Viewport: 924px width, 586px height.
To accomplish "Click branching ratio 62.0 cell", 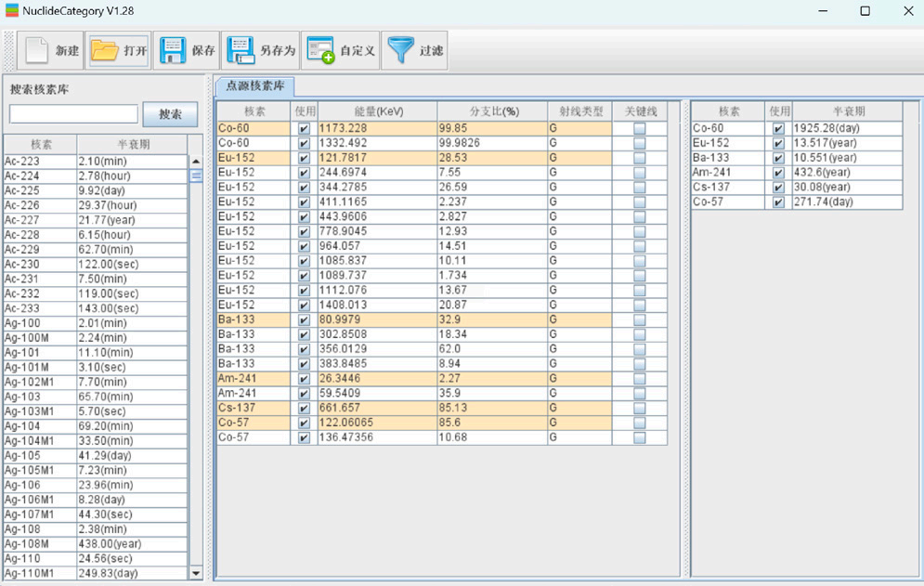I will (x=492, y=349).
